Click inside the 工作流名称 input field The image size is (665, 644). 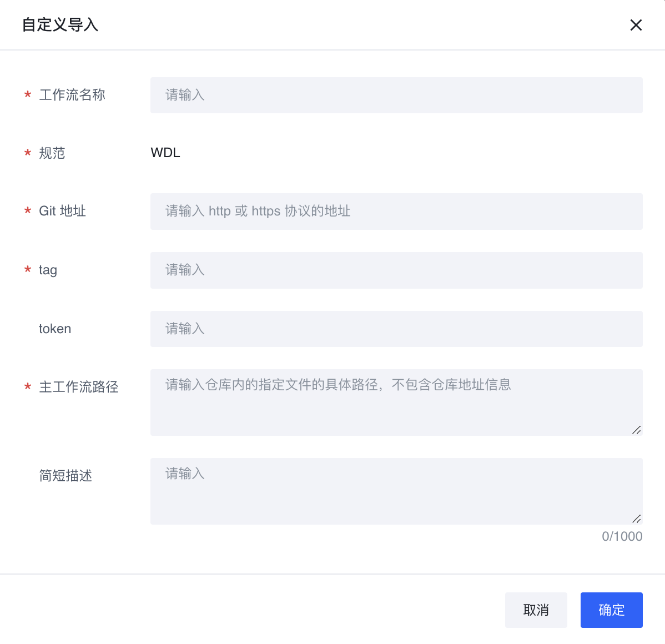tap(396, 95)
